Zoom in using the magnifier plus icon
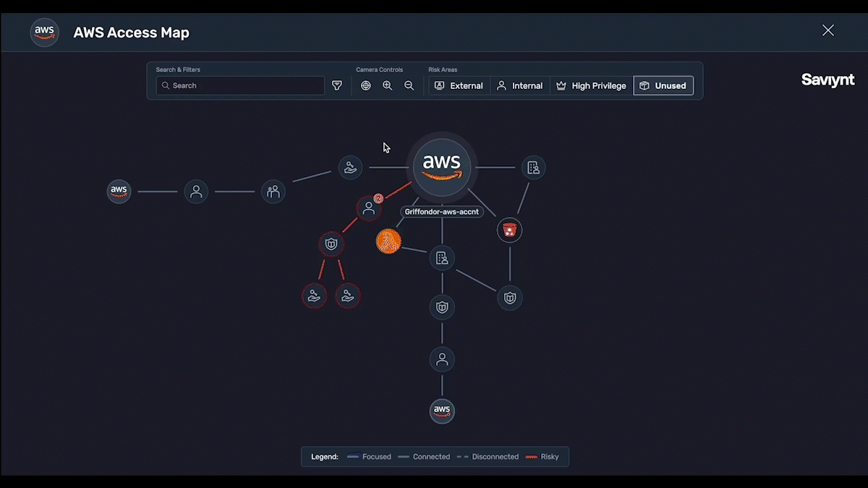868x488 pixels. (388, 85)
